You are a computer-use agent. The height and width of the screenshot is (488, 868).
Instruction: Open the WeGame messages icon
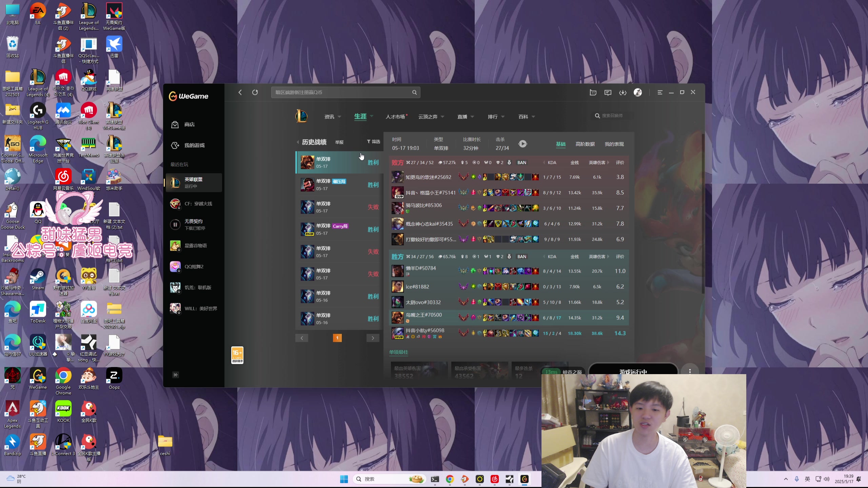[608, 92]
